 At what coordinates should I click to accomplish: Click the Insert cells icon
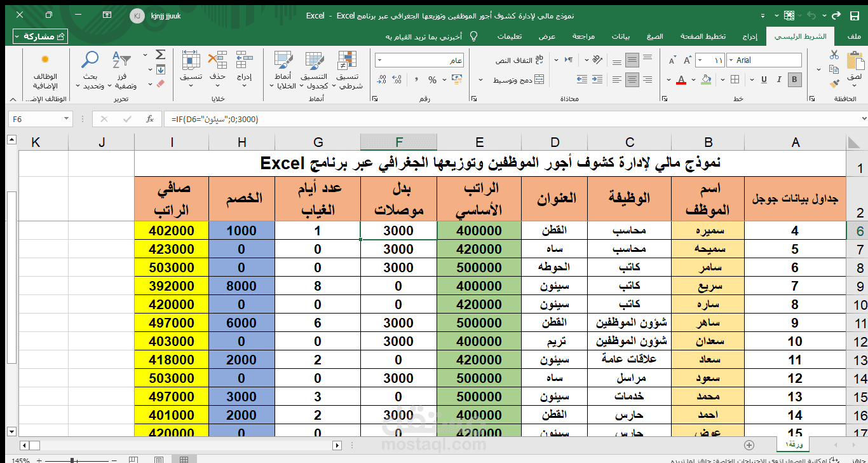pyautogui.click(x=244, y=60)
